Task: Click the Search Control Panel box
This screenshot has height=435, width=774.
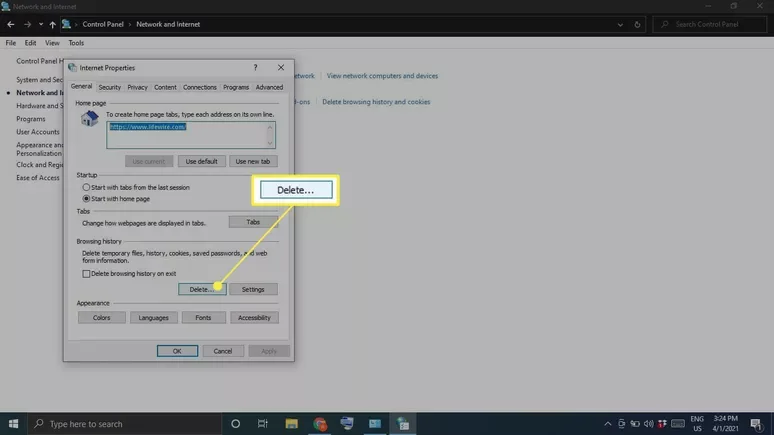Action: 710,24
